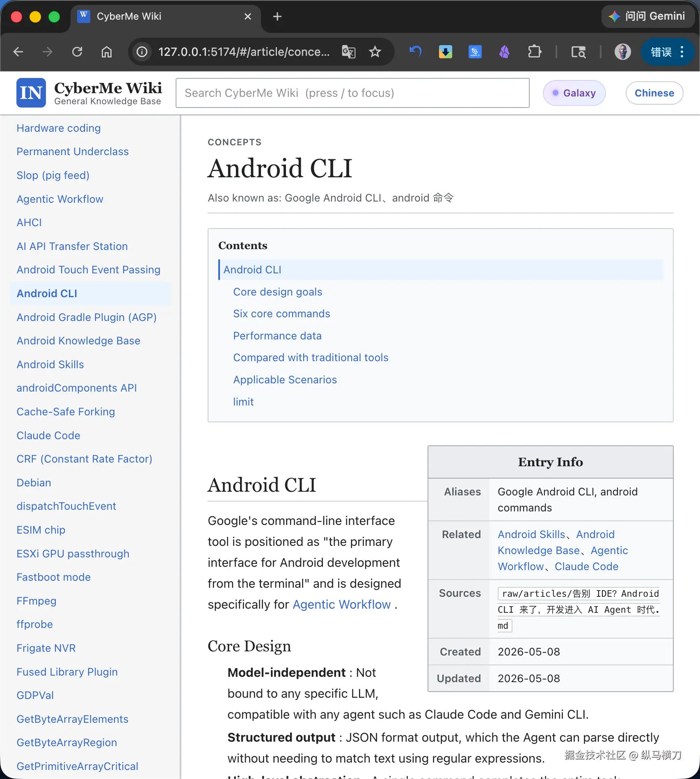Screen dimensions: 700x779
Task: Open a new browser tab
Action: click(277, 16)
